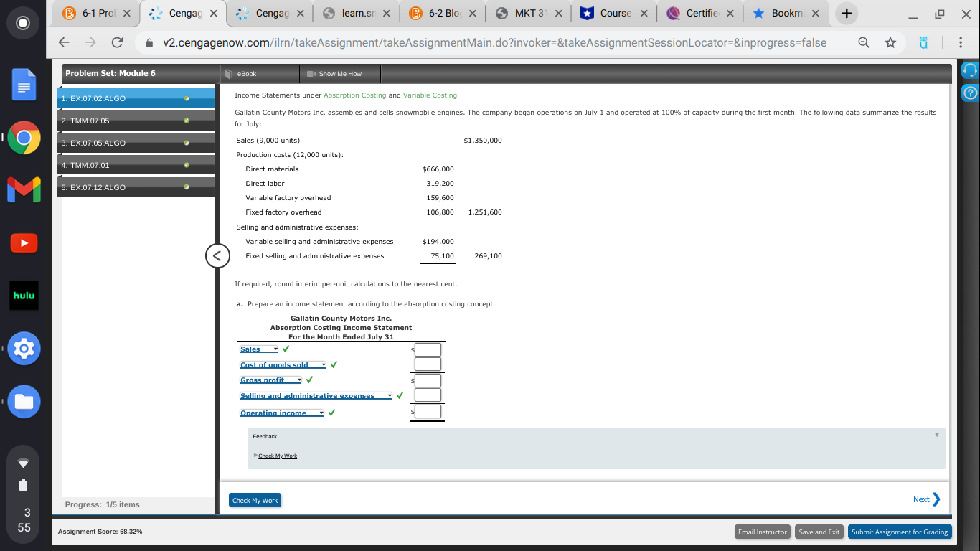Go to the Next question arrow
This screenshot has width=980, height=551.
(927, 499)
